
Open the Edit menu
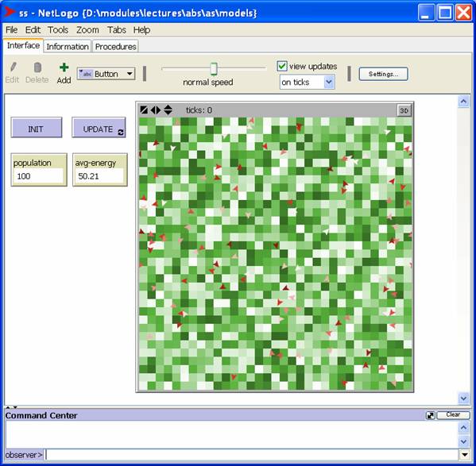(33, 29)
